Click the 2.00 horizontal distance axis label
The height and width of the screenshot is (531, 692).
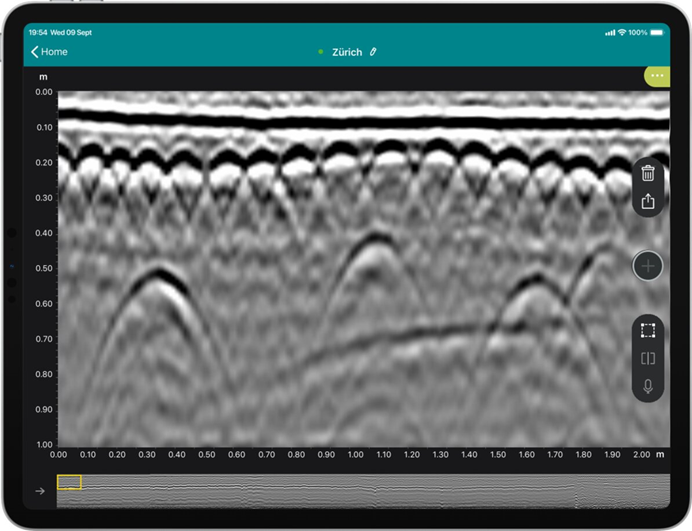(x=641, y=455)
